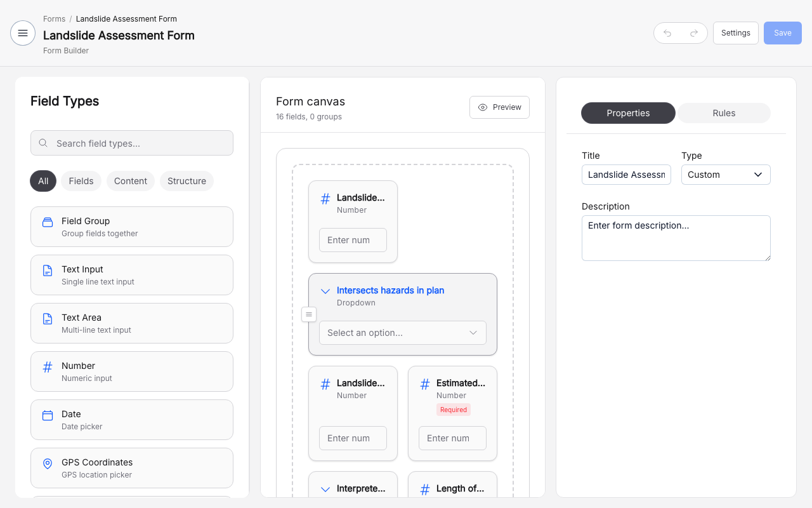Viewport: 812px width, 508px height.
Task: Grab the drag handle beside Intersects hazards field
Action: (x=309, y=314)
